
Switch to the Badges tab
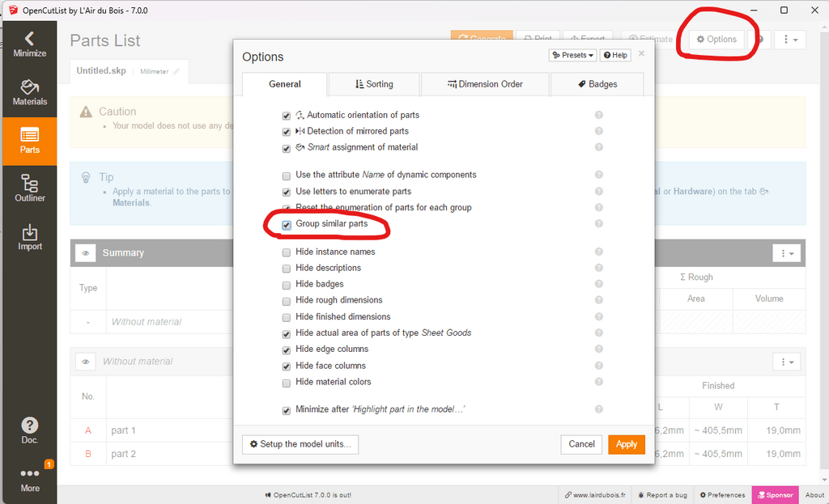pyautogui.click(x=597, y=84)
